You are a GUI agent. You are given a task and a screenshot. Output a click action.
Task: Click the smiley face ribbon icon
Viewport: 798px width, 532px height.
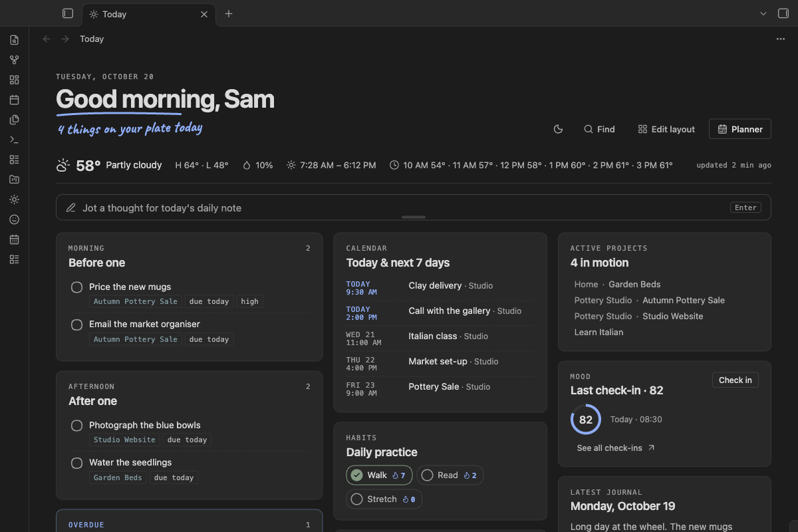pos(15,219)
